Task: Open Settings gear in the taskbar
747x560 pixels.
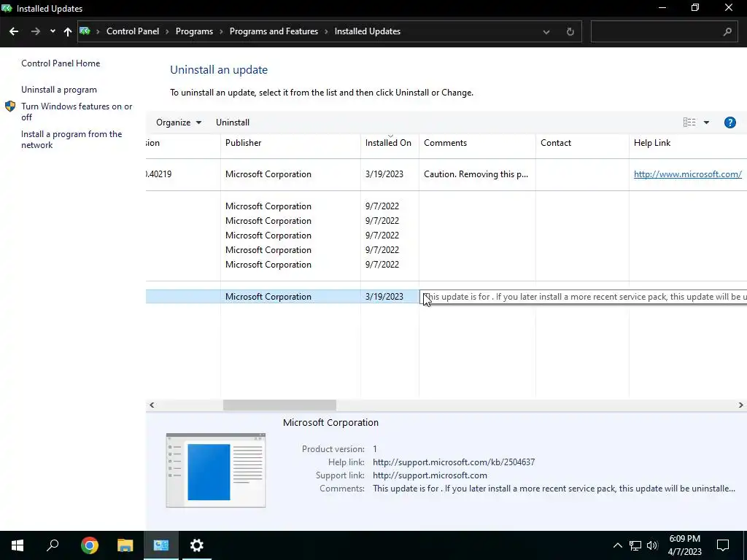Action: tap(197, 545)
